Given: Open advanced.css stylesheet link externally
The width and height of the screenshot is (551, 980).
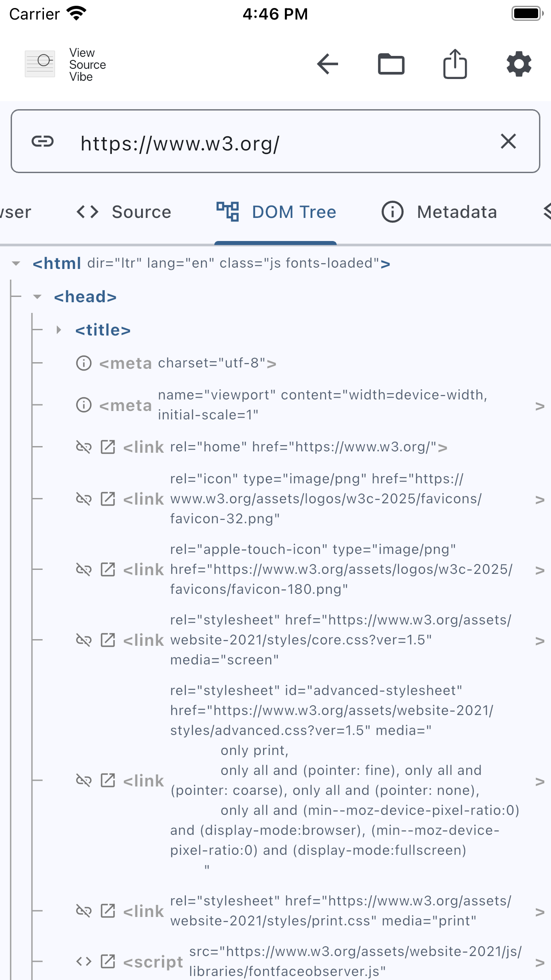Looking at the screenshot, I should tap(108, 780).
